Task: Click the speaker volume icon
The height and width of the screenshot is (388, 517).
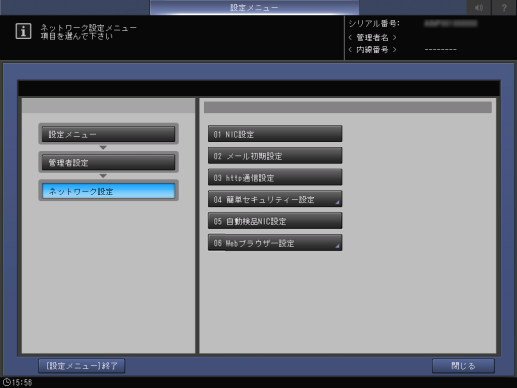Action: tap(479, 7)
